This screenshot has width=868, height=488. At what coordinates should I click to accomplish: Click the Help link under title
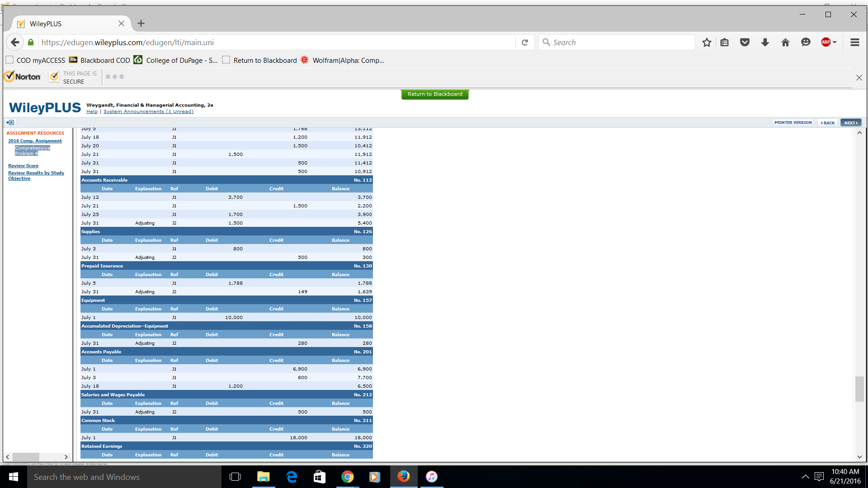point(92,112)
